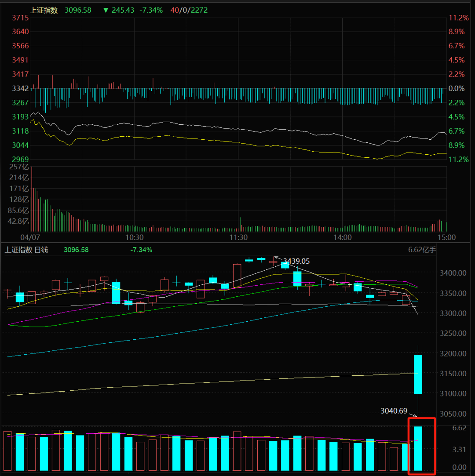Click the ▼ 245.43 point-drop value

(119, 10)
